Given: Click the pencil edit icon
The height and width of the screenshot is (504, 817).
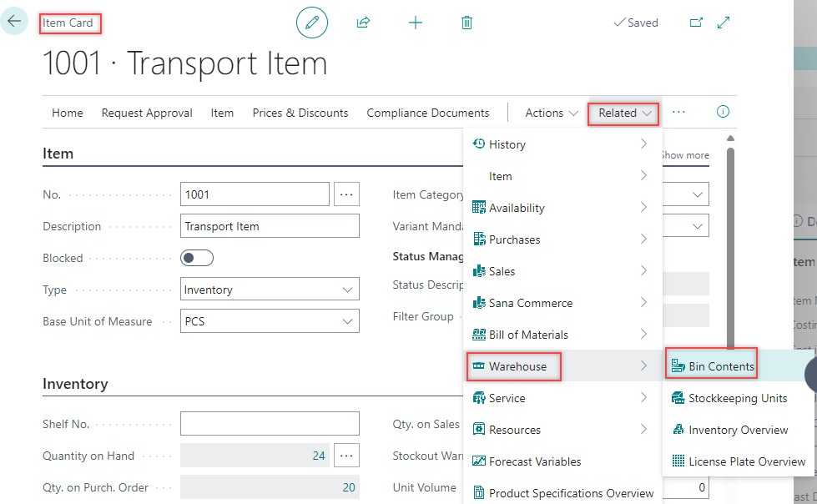Looking at the screenshot, I should [312, 23].
